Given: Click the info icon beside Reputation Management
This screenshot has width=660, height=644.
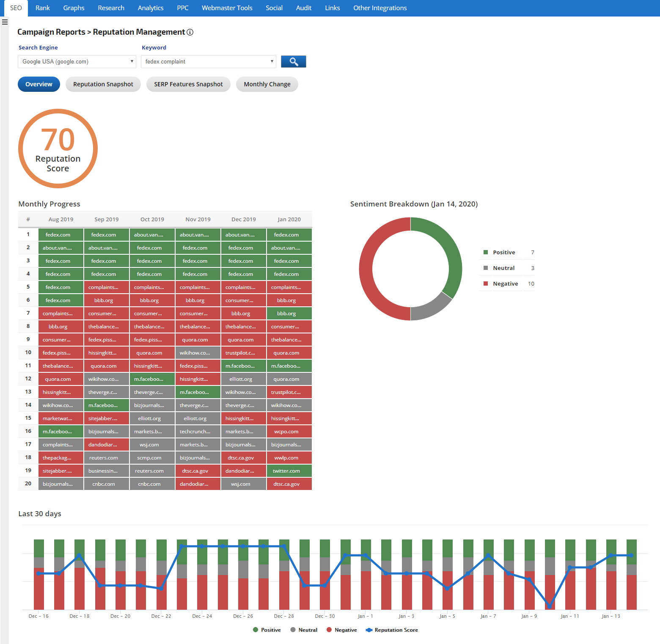Looking at the screenshot, I should tap(190, 32).
